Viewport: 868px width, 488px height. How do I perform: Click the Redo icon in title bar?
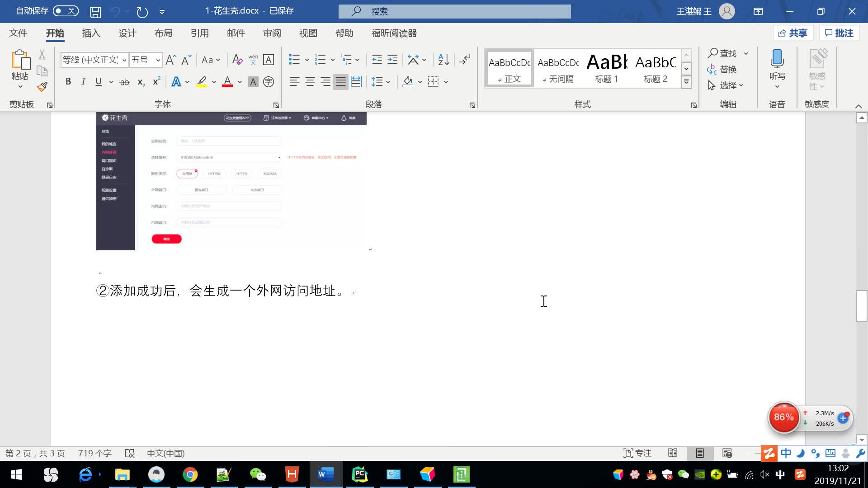coord(142,12)
